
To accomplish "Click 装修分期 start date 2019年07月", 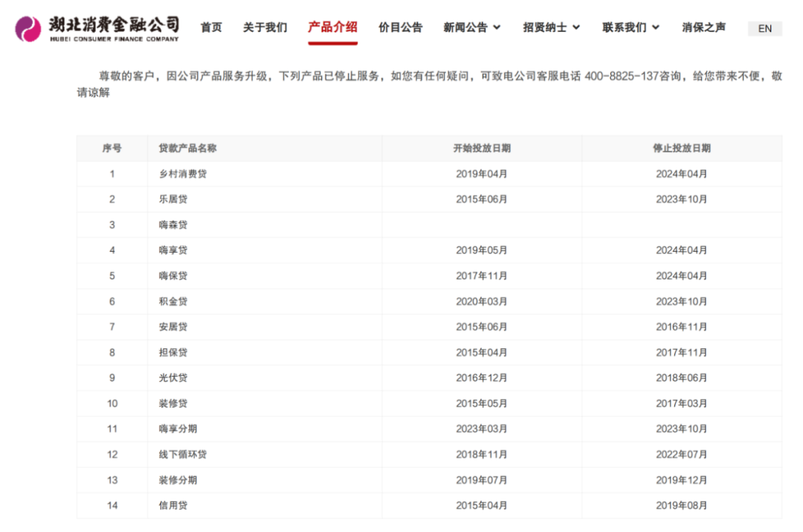I will [481, 480].
